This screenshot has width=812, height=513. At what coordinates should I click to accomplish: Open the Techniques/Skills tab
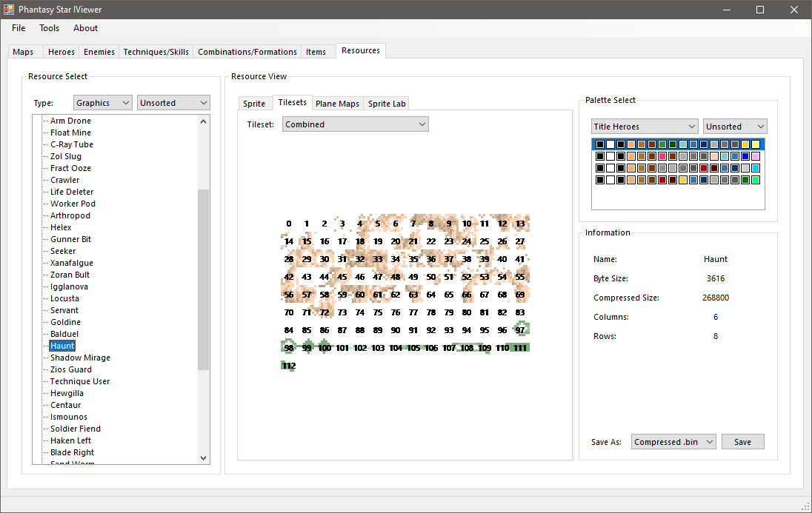pos(156,52)
